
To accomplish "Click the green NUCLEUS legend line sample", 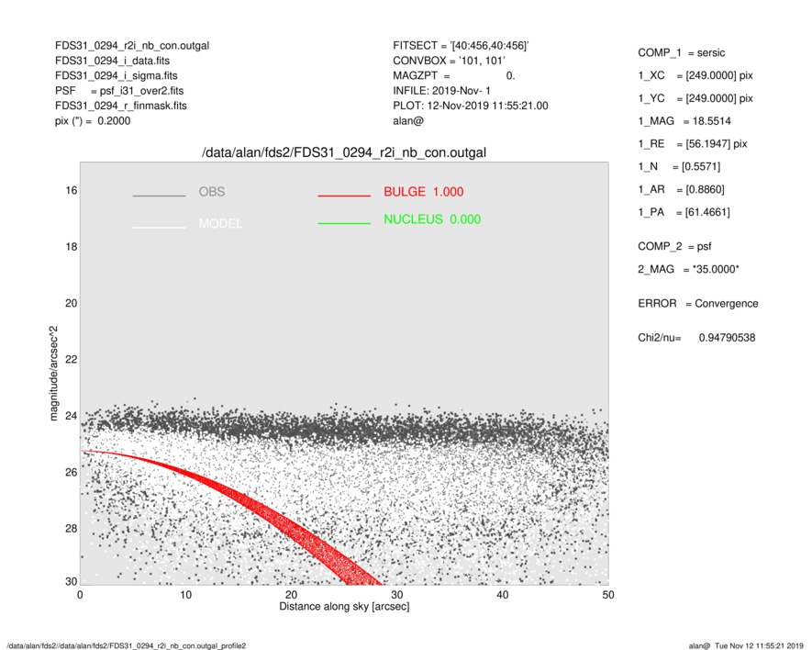I will pos(344,223).
